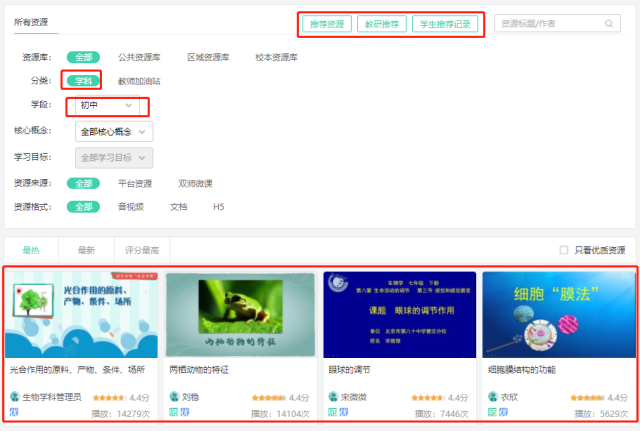This screenshot has height=431, width=640.
Task: Click author name 衣欣
Action: tap(509, 397)
